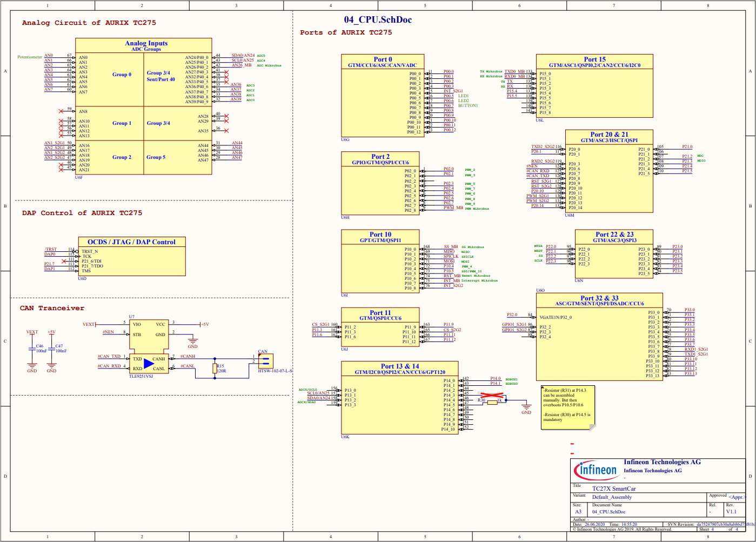Select the Port 0 block header
This screenshot has width=756, height=542.
(x=383, y=62)
